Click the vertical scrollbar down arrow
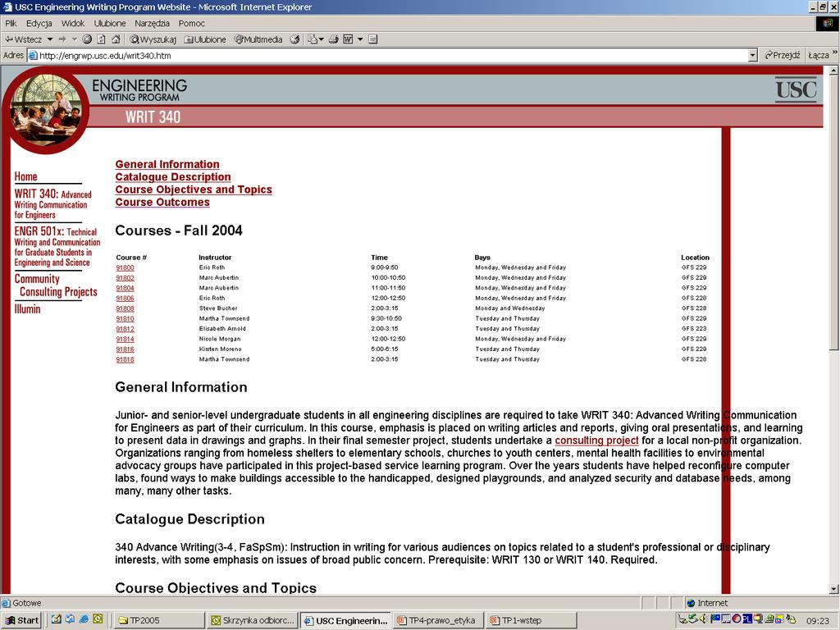 pyautogui.click(x=833, y=589)
